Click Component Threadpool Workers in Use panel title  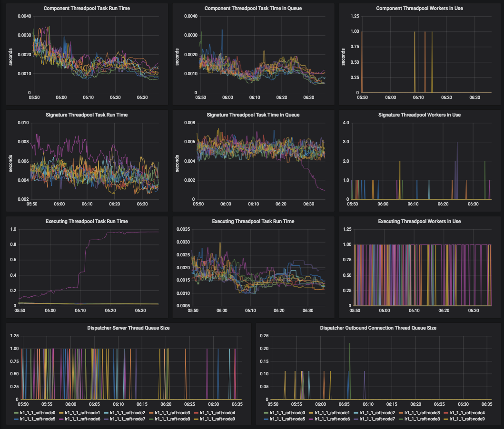[x=419, y=9]
